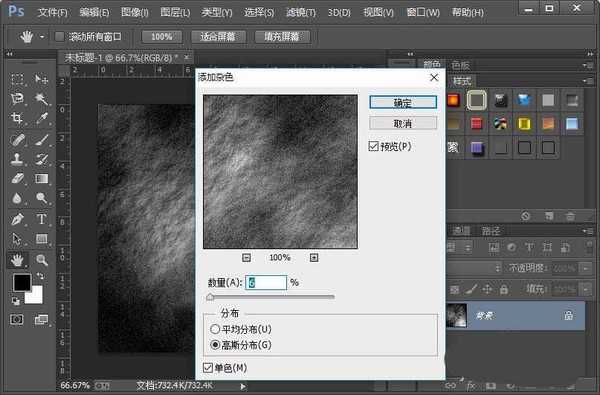Toggle the 预览(P) preview checkbox
The width and height of the screenshot is (600, 395).
[373, 146]
